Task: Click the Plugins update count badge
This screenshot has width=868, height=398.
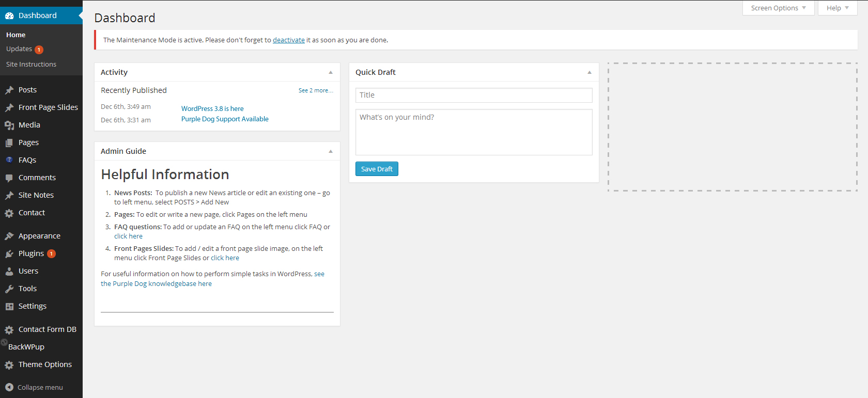Action: 51,253
